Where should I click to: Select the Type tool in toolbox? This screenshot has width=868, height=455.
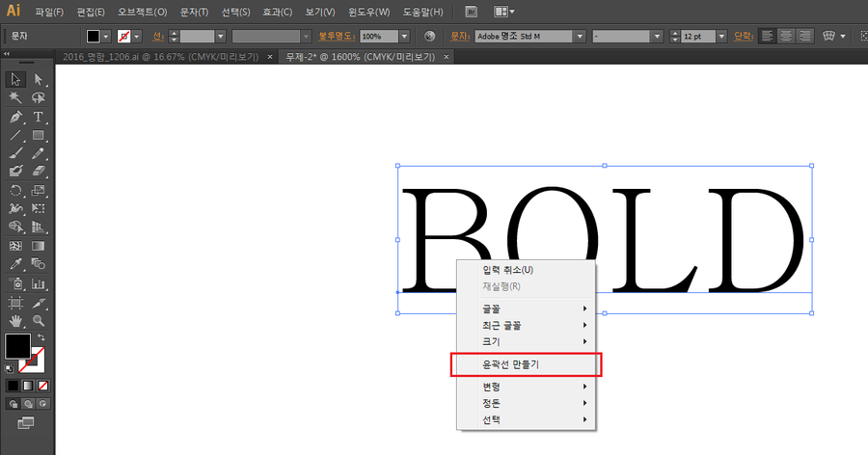[38, 117]
